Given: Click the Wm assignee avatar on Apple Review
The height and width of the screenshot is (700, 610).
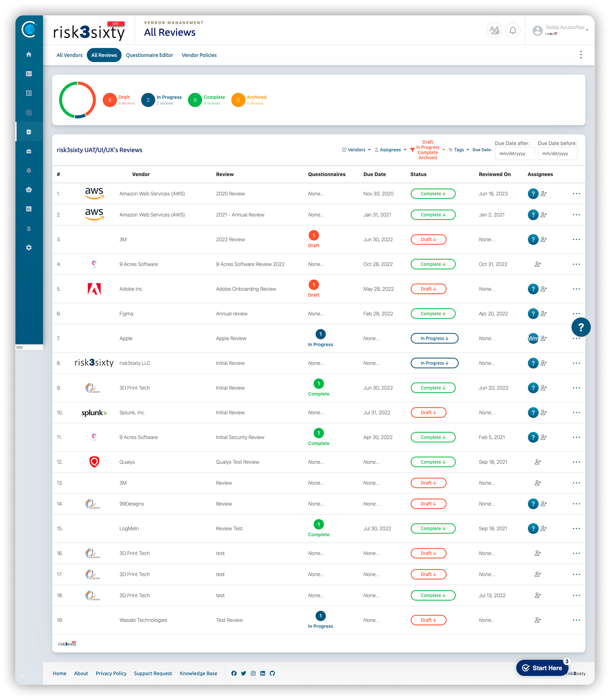Looking at the screenshot, I should [x=533, y=339].
